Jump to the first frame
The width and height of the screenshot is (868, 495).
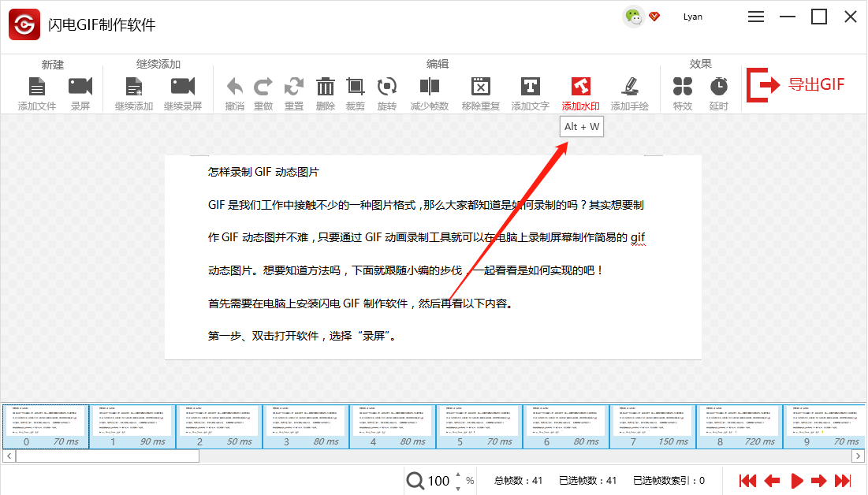tap(748, 481)
